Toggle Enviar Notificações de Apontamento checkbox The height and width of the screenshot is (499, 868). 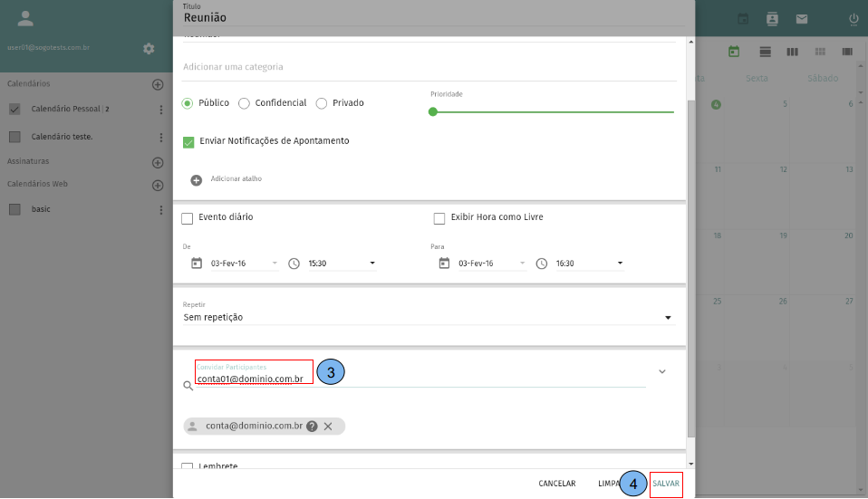[188, 142]
